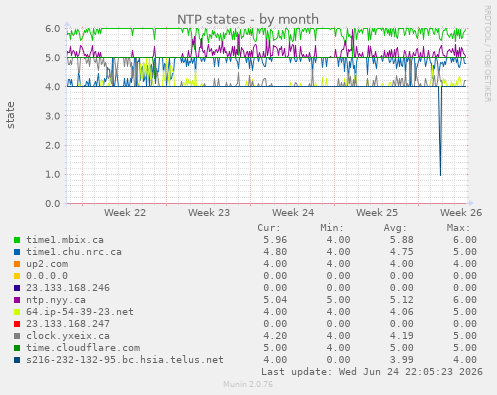
Task: Select the time1.chu.nrc.ca legend label
Action: click(74, 252)
